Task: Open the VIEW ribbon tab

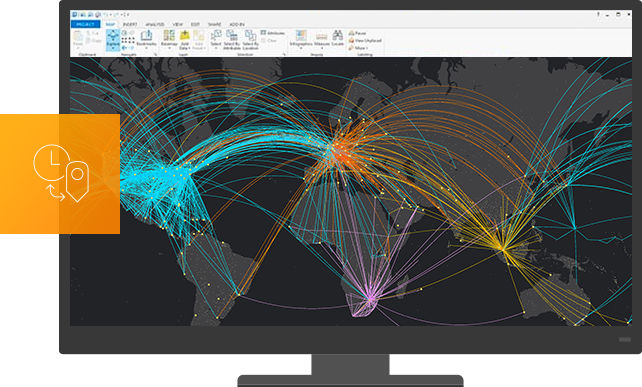Action: pyautogui.click(x=178, y=25)
